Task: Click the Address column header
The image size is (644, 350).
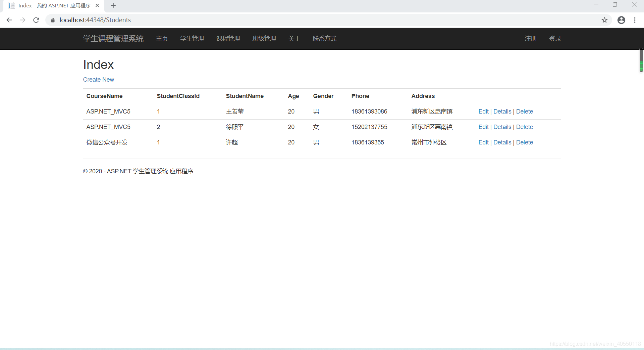Action: tap(423, 96)
